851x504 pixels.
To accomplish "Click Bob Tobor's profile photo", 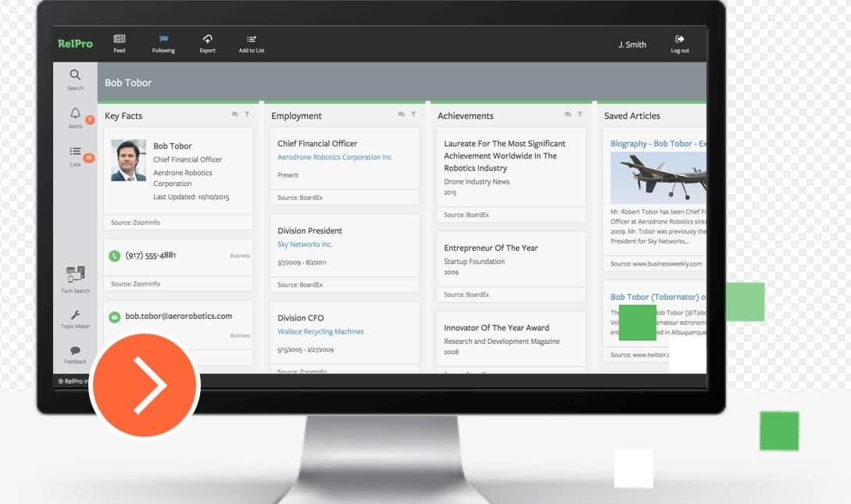I will click(x=128, y=160).
